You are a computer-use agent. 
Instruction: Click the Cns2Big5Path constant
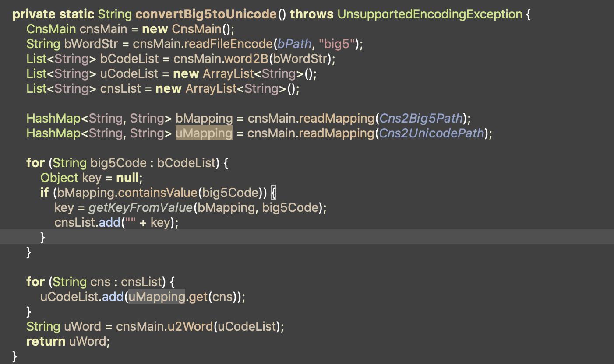[x=421, y=118]
